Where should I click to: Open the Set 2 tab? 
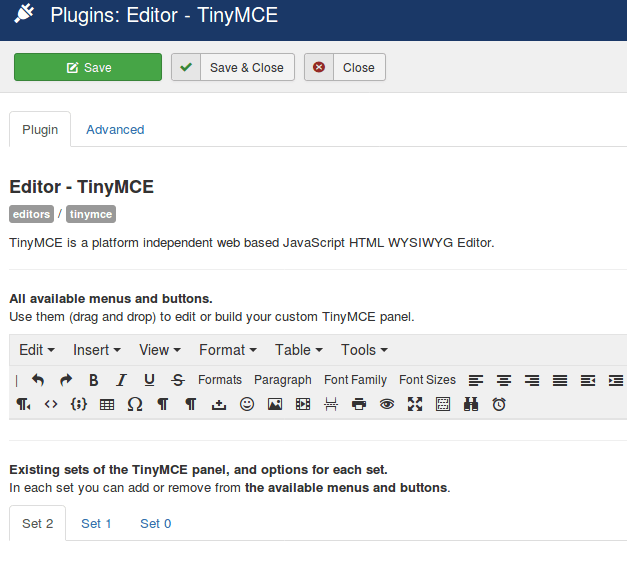coord(38,523)
